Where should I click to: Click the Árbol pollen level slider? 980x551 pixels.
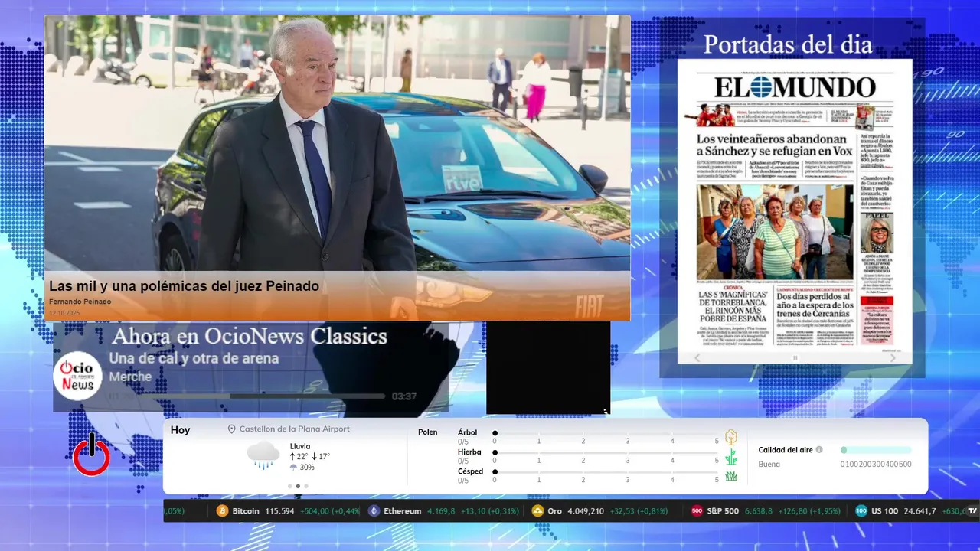click(606, 433)
